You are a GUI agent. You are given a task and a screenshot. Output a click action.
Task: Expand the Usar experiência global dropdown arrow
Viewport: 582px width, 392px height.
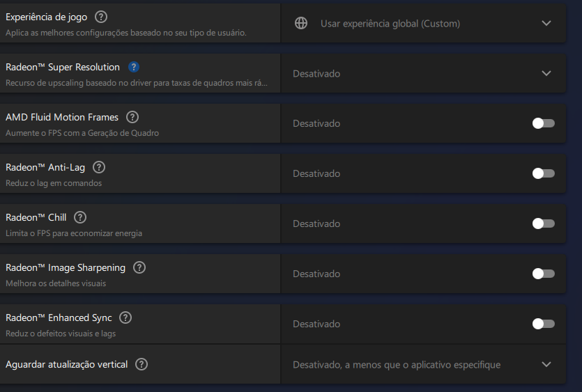click(x=546, y=23)
